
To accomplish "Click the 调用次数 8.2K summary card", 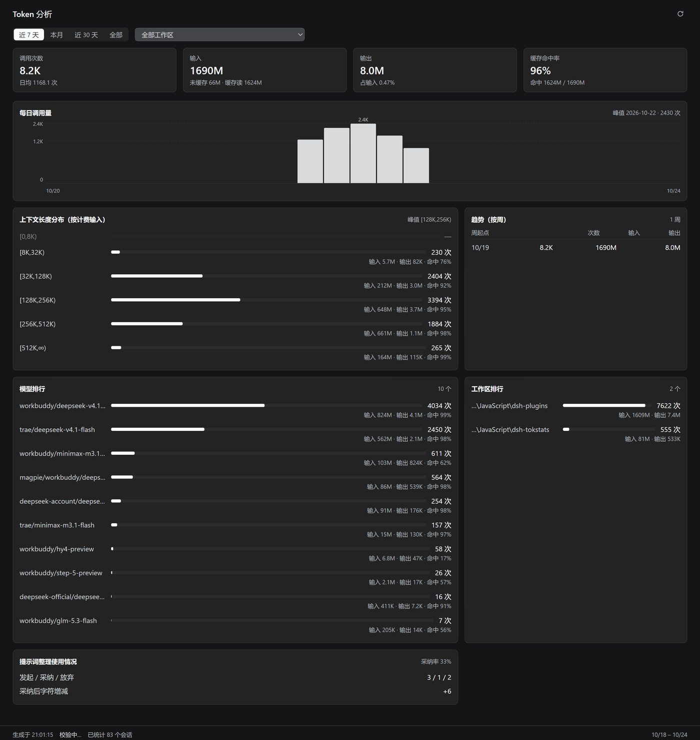I will [x=94, y=70].
